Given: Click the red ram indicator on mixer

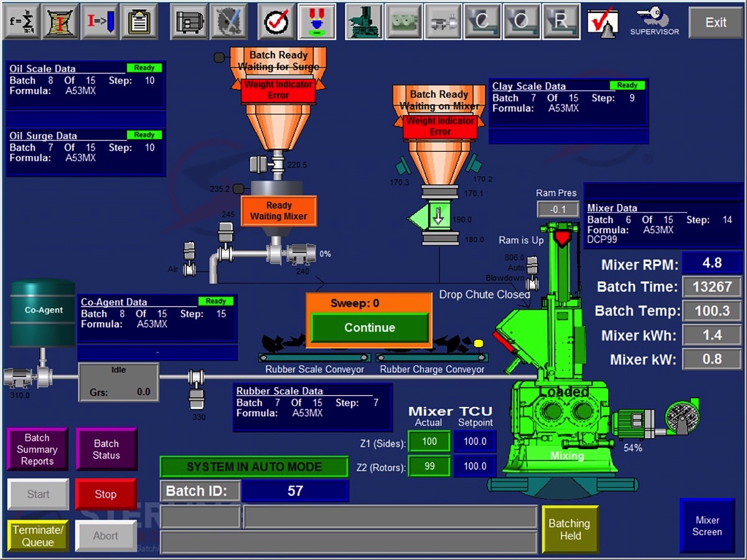Looking at the screenshot, I should click(x=562, y=237).
